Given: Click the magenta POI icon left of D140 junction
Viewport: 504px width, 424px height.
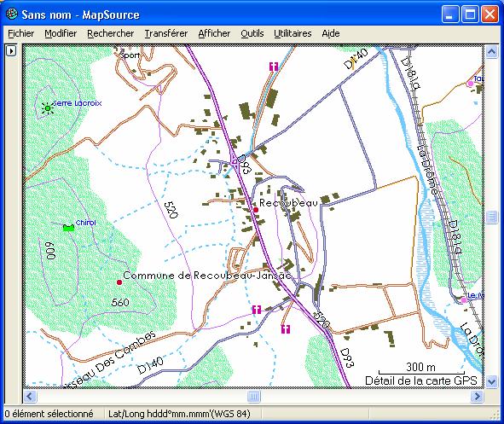Looking at the screenshot, I should [x=257, y=310].
